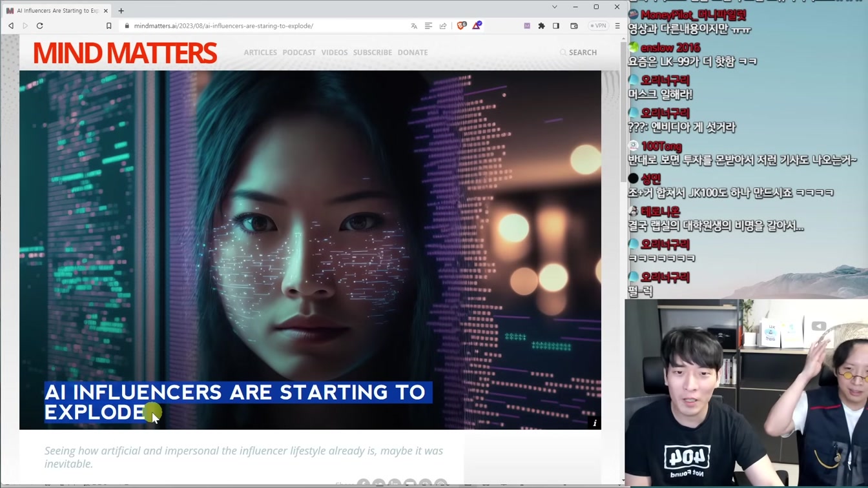Toggle the browser sidebar panel icon
The image size is (868, 488).
click(555, 26)
